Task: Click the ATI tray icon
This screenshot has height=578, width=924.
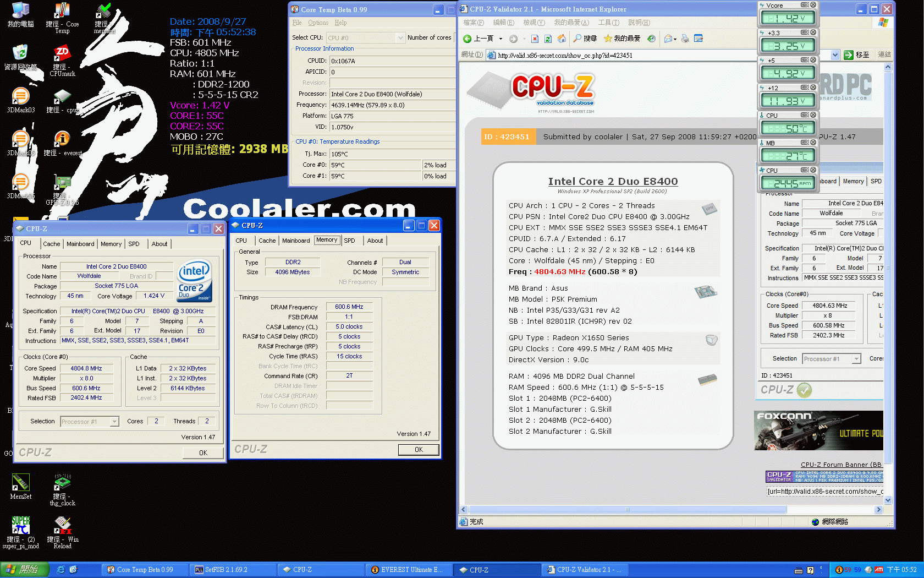Action: [879, 570]
